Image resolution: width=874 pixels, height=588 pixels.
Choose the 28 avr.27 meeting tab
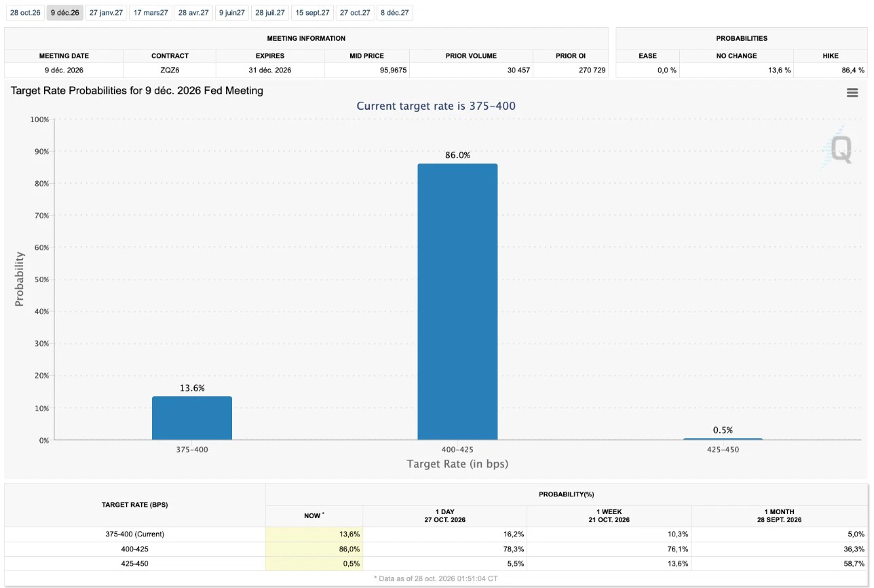tap(193, 13)
